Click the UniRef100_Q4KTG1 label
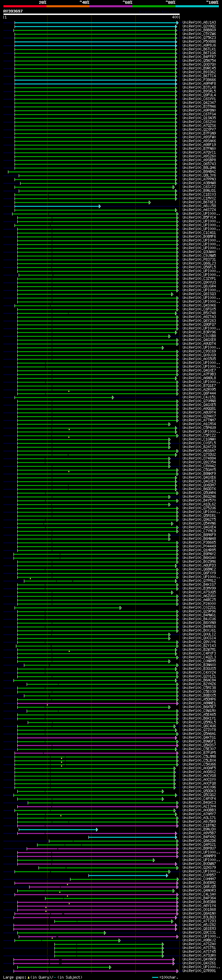 [199, 737]
